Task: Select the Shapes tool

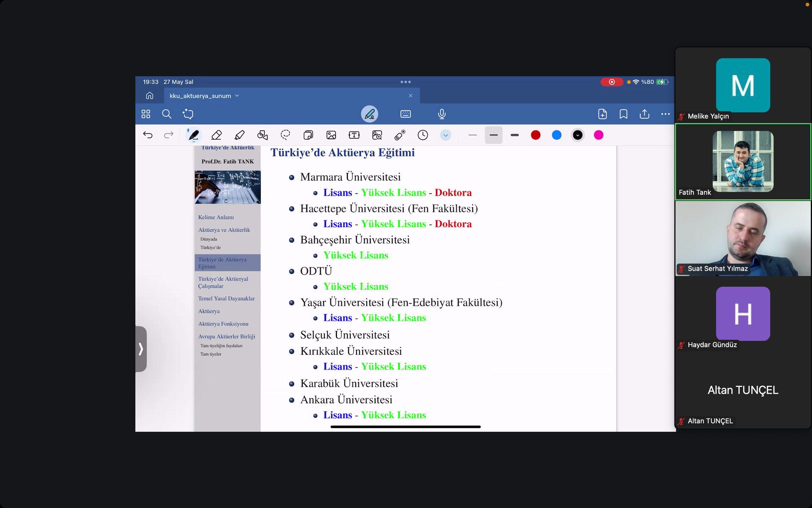Action: click(262, 135)
